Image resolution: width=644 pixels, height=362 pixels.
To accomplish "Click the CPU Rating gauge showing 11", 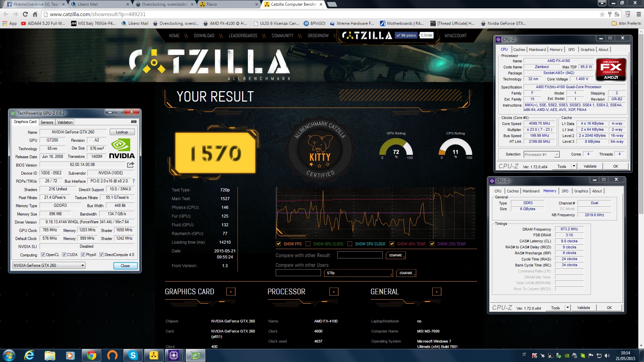I will 455,146.
